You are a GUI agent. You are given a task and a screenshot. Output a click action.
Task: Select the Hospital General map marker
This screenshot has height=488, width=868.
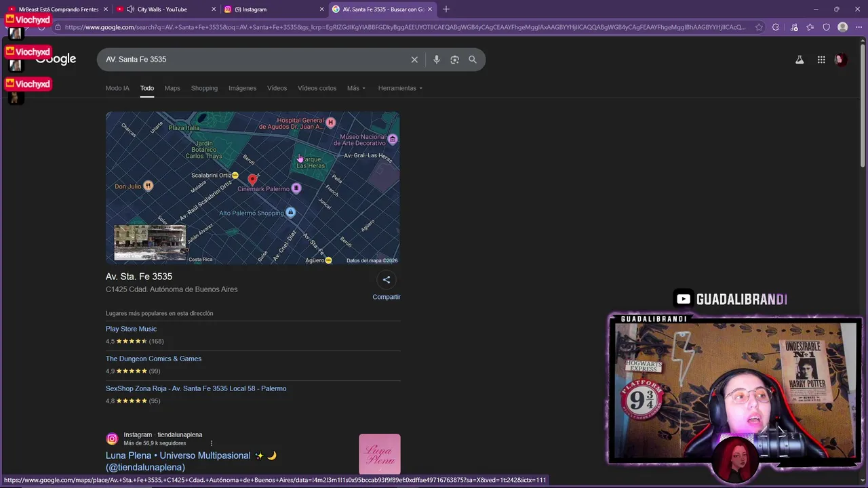(330, 123)
